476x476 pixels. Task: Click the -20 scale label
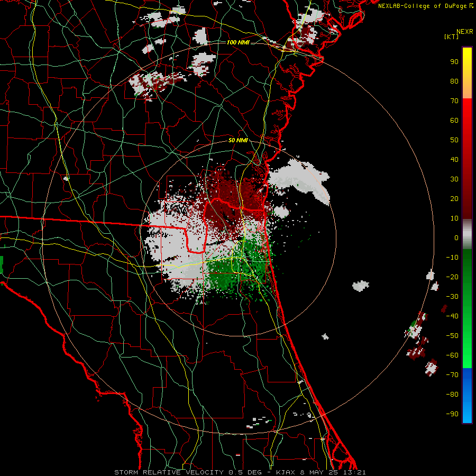[x=452, y=277]
